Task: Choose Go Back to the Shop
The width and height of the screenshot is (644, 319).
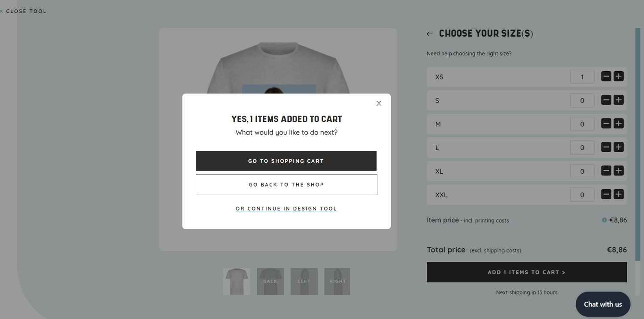Action: click(x=286, y=184)
